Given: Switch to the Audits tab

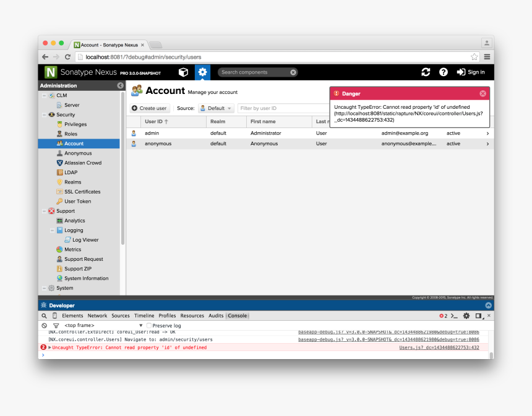Looking at the screenshot, I should point(216,316).
